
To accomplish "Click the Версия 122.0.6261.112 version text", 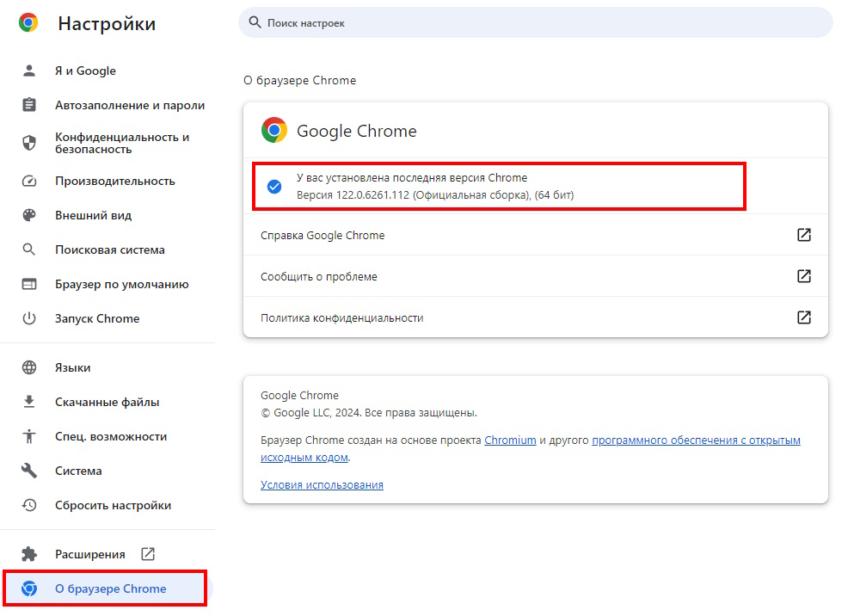I will click(x=435, y=195).
